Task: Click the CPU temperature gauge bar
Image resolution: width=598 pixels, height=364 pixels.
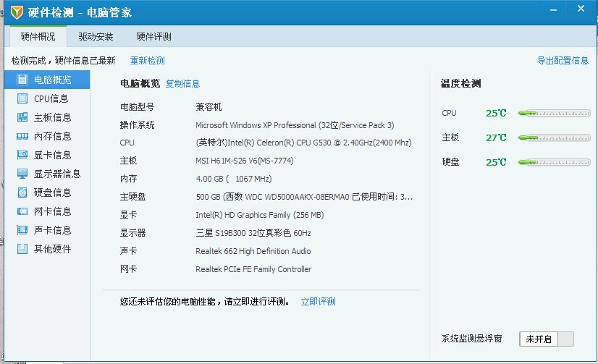Action: tap(554, 113)
